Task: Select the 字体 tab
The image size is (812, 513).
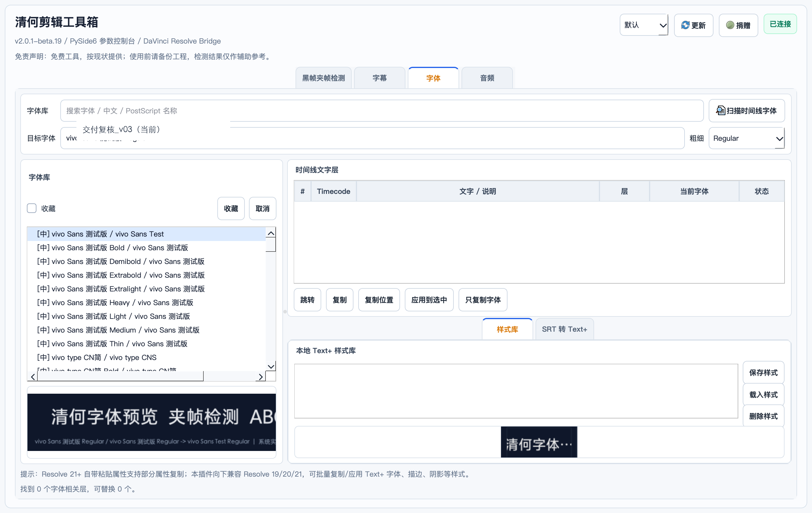Action: [x=433, y=78]
